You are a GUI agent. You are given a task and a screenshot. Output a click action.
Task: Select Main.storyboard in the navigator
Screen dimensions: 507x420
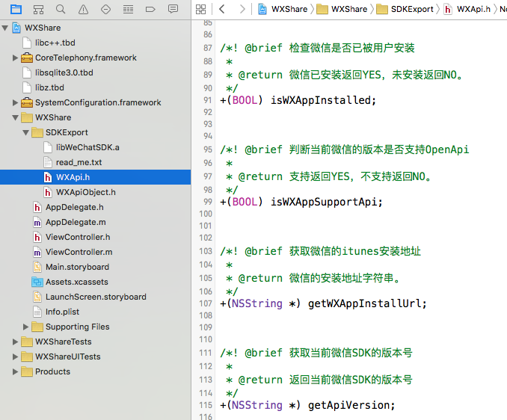coord(76,267)
